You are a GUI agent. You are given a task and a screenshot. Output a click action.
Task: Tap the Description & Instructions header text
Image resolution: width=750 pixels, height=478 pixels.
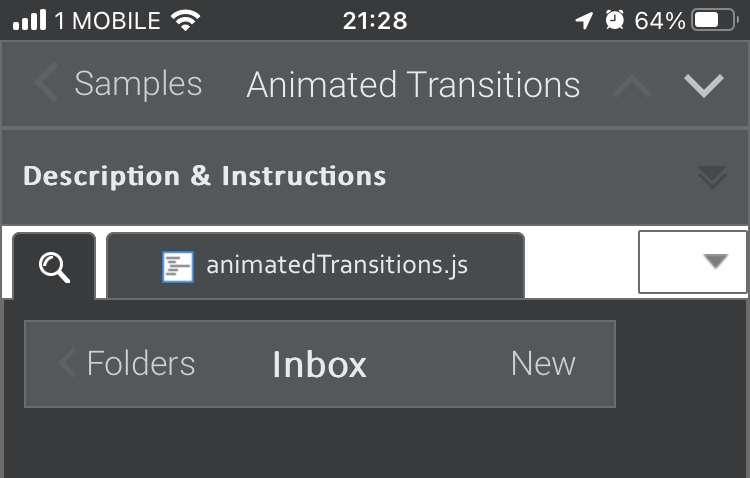click(x=204, y=177)
